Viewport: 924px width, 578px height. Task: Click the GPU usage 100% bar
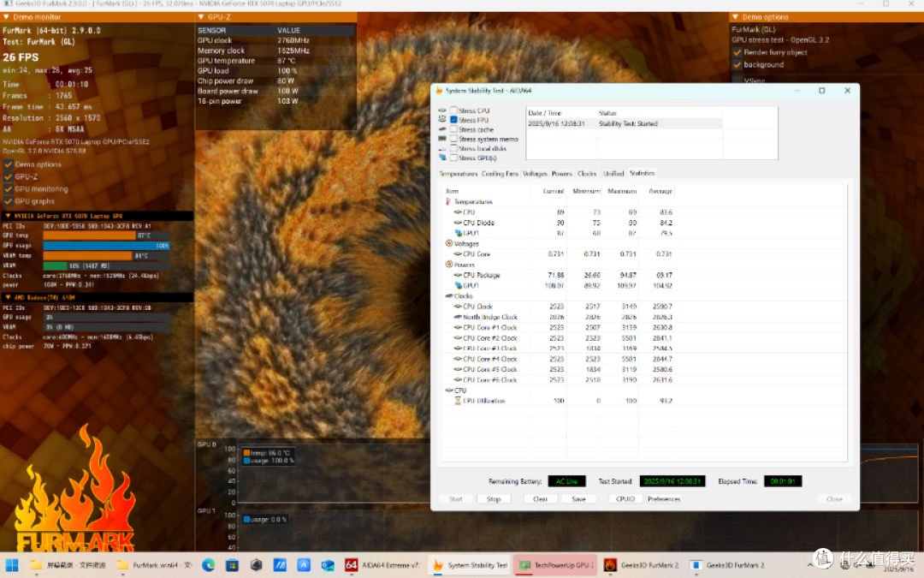[106, 246]
